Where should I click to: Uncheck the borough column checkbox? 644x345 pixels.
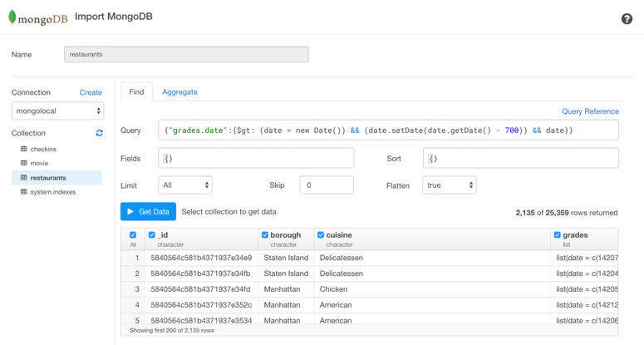(265, 235)
